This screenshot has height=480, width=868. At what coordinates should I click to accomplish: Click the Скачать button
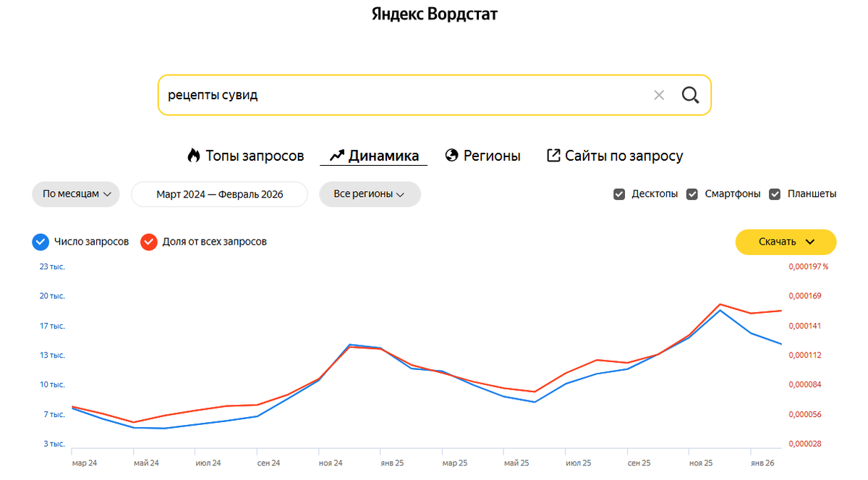(781, 242)
